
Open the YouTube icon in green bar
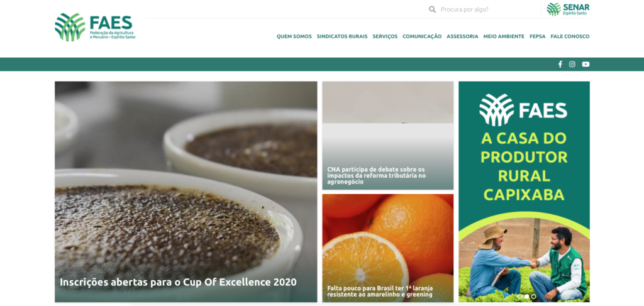[586, 64]
